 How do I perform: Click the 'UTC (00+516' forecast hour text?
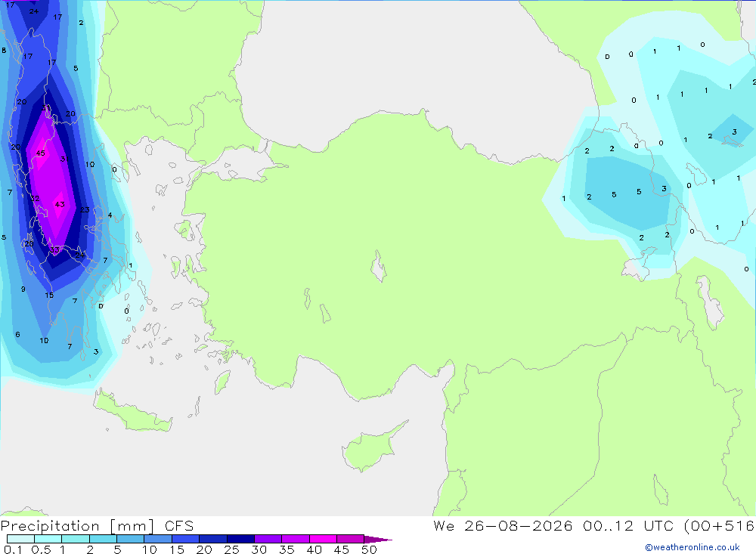[x=699, y=525]
